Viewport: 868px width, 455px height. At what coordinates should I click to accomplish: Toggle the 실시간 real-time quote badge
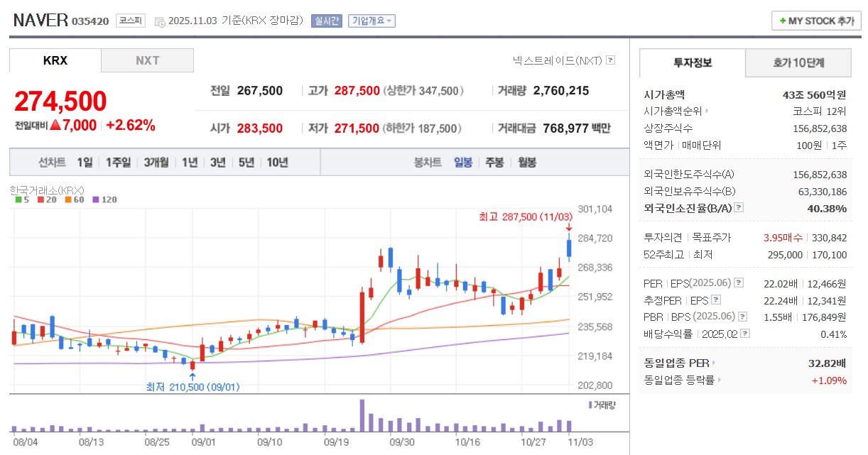326,21
